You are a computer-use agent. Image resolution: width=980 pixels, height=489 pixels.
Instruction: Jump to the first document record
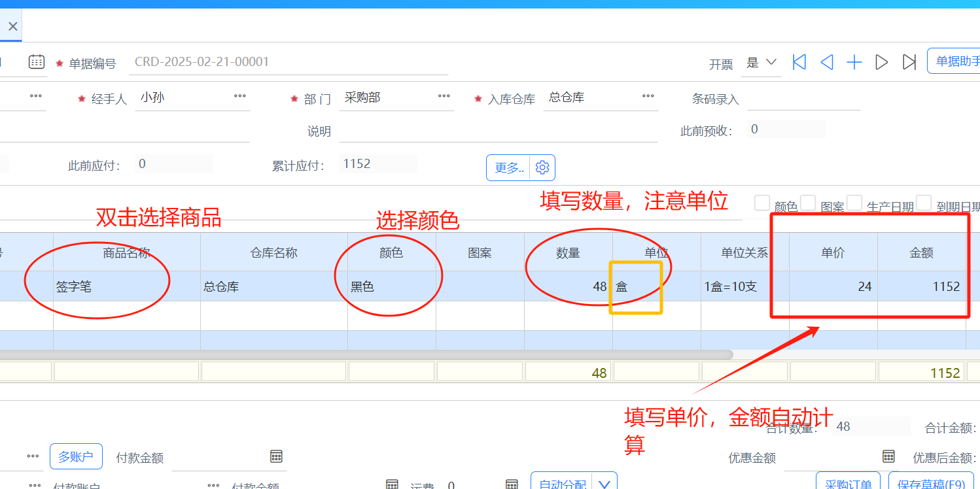tap(799, 62)
